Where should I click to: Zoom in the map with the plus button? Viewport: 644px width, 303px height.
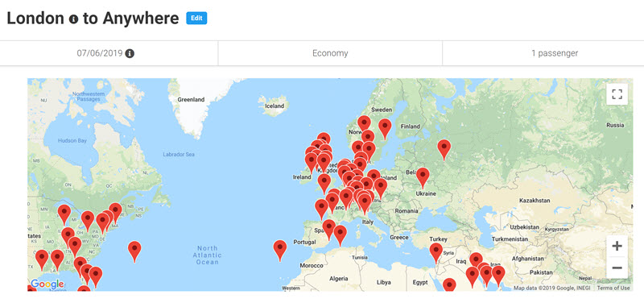(x=617, y=247)
